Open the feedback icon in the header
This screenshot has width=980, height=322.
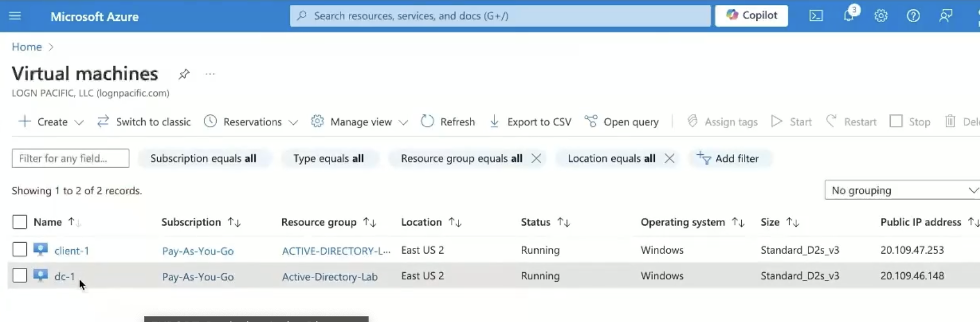(x=946, y=16)
